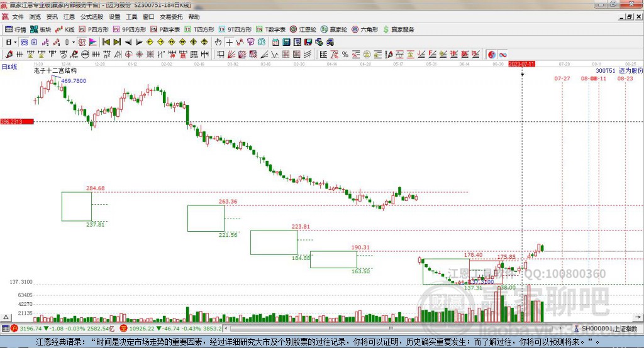
Task: Open the 文件 menu
Action: 18,17
